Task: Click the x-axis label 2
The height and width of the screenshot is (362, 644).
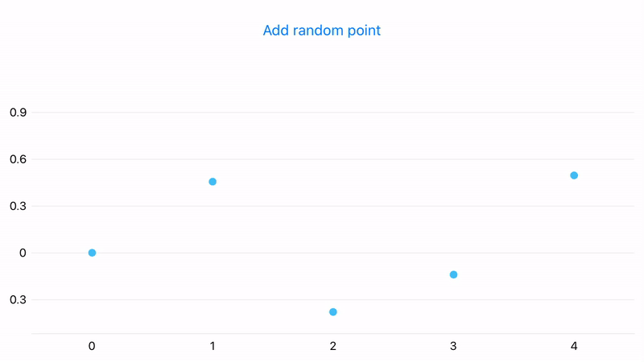Action: coord(333,347)
